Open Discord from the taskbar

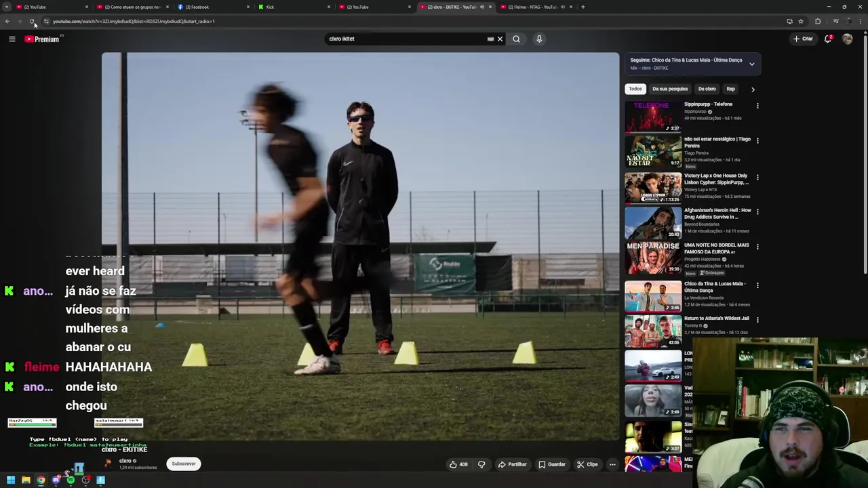[x=56, y=481]
